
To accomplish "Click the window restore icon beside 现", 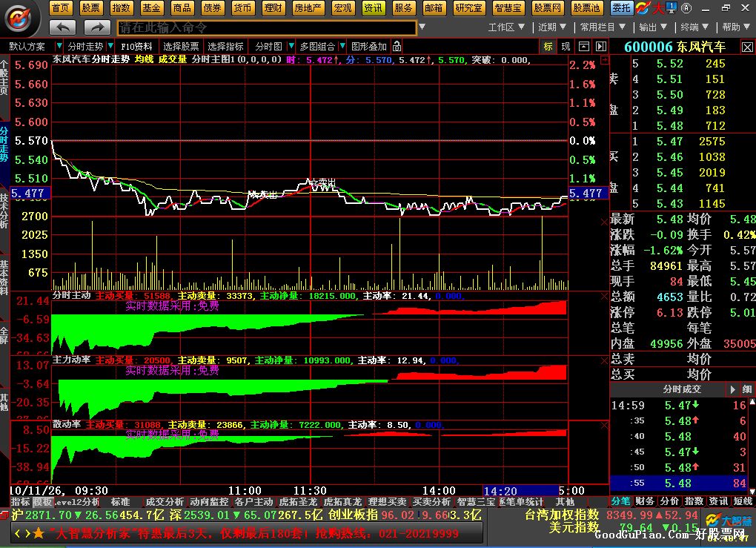I will [583, 46].
